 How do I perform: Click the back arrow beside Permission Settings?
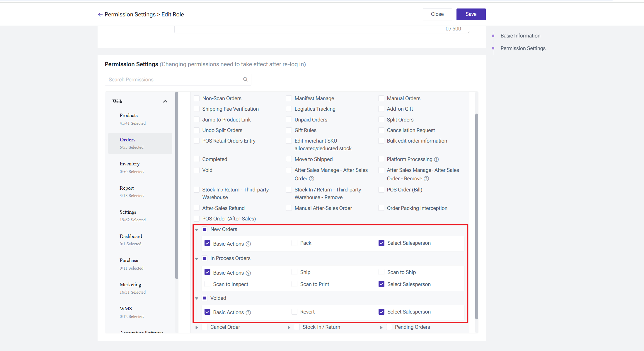[100, 15]
